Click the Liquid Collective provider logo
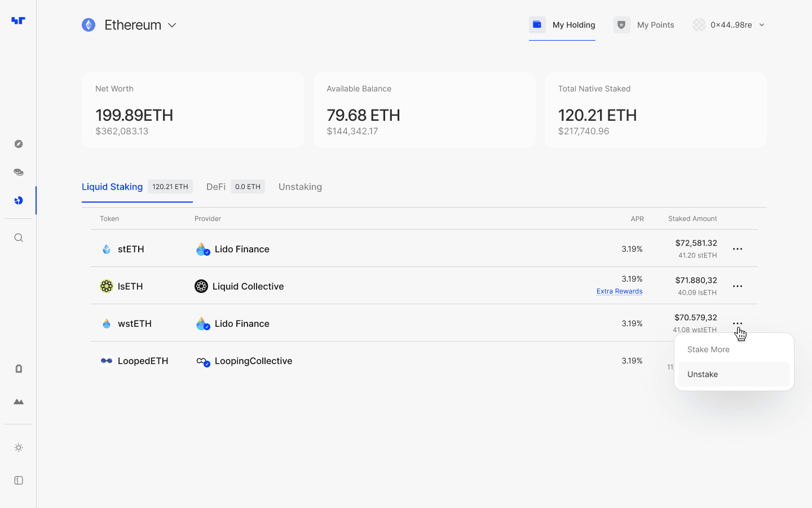Image resolution: width=812 pixels, height=508 pixels. [x=201, y=286]
